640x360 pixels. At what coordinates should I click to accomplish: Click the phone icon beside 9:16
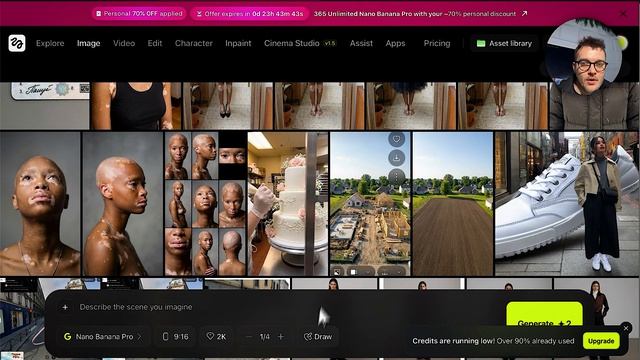[x=165, y=336]
